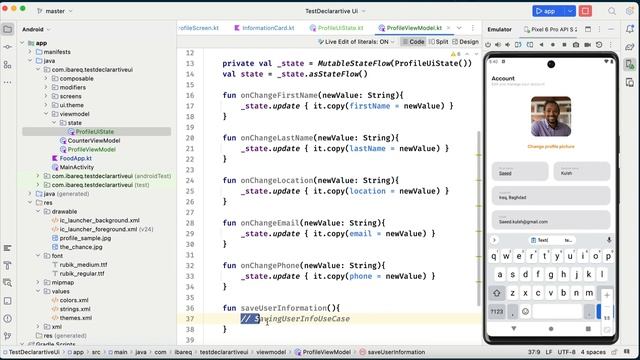
Task: Click the emulator Home circle toolbar icon
Action: point(553,44)
